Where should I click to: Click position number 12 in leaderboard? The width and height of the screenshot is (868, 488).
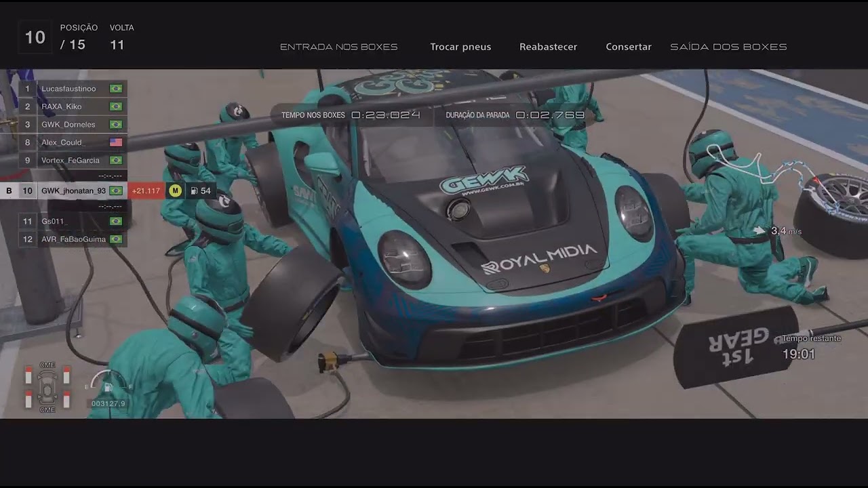click(x=27, y=239)
